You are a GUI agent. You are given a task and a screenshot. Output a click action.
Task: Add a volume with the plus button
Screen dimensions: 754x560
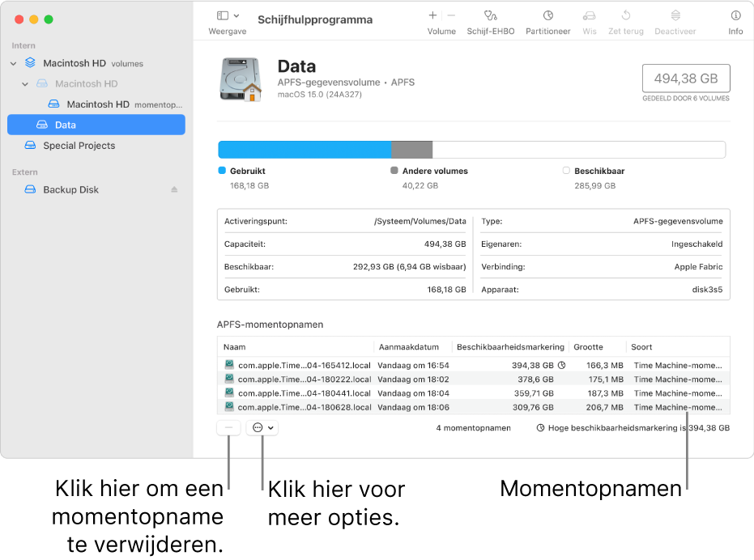(x=432, y=15)
